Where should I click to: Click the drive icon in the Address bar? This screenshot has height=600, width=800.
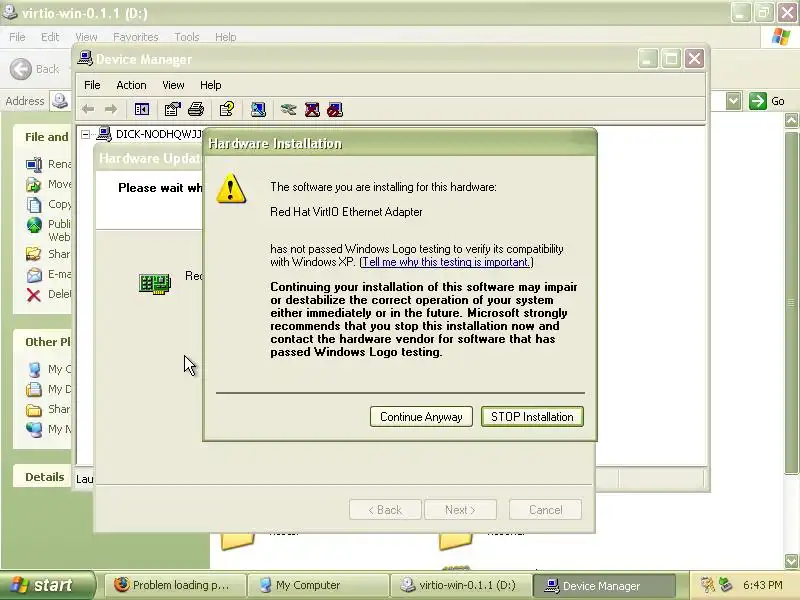tap(60, 101)
